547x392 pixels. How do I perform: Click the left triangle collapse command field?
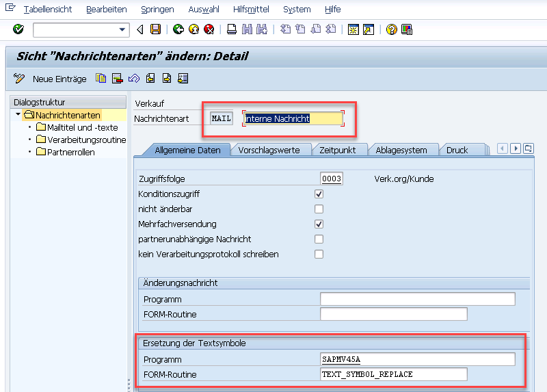(x=140, y=29)
